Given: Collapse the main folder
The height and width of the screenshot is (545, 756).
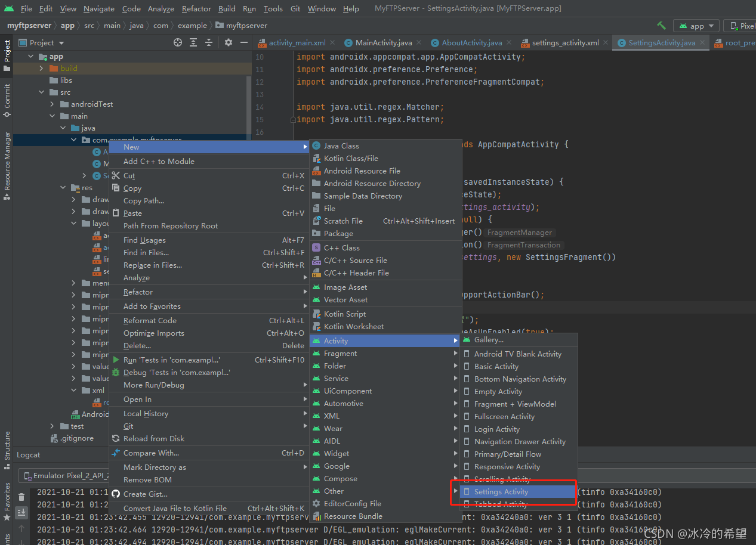Looking at the screenshot, I should (x=53, y=116).
